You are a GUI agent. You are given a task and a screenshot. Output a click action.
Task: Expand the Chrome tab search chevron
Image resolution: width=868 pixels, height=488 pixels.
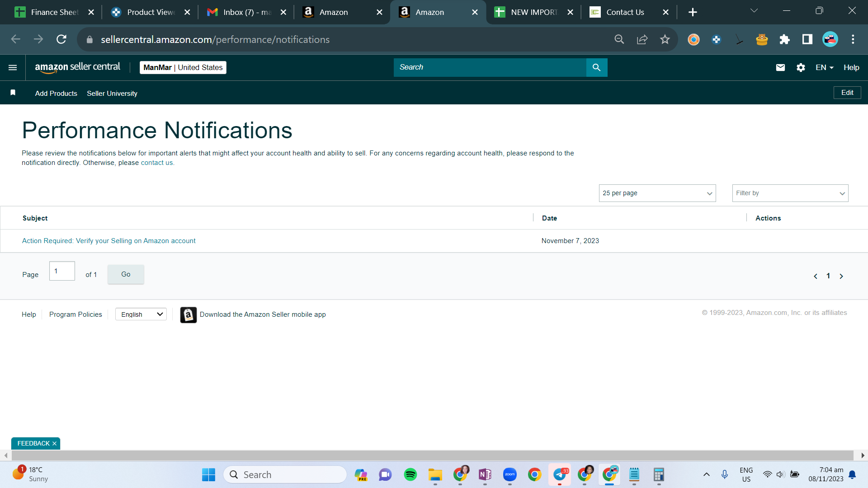pos(754,11)
